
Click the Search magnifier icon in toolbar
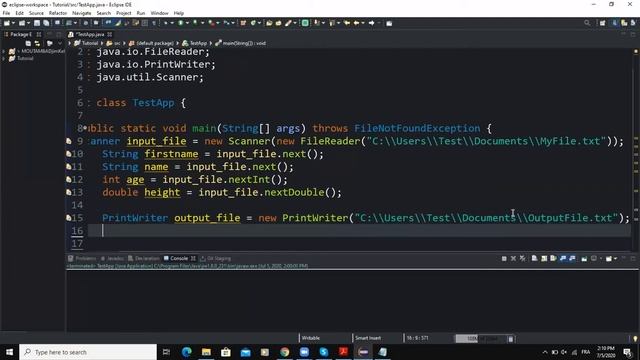(x=587, y=23)
